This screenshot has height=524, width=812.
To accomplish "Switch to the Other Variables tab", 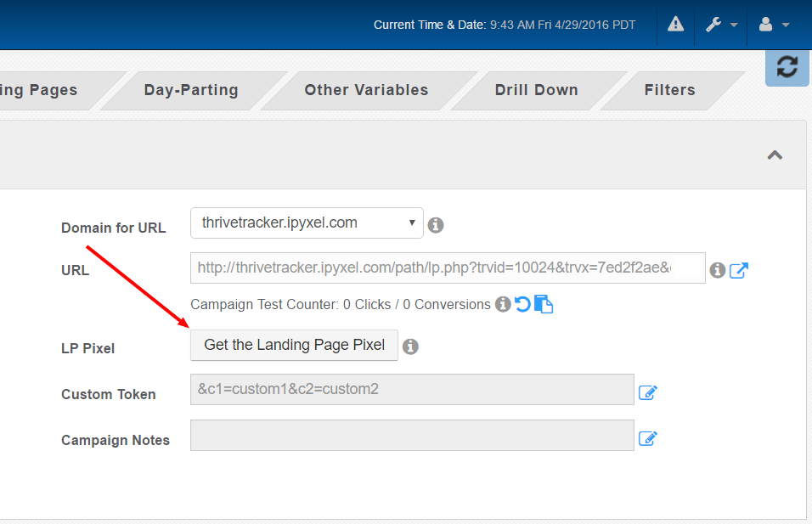I will tap(367, 90).
